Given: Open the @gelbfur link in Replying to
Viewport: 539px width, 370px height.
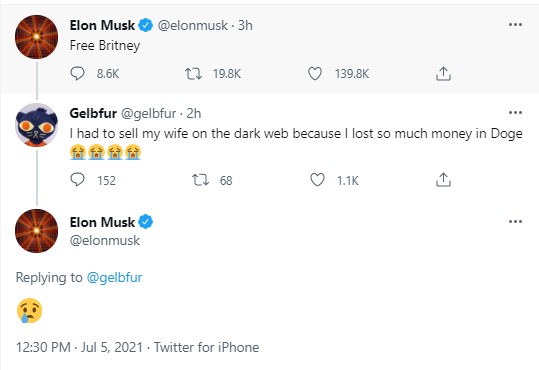Looking at the screenshot, I should [x=114, y=278].
